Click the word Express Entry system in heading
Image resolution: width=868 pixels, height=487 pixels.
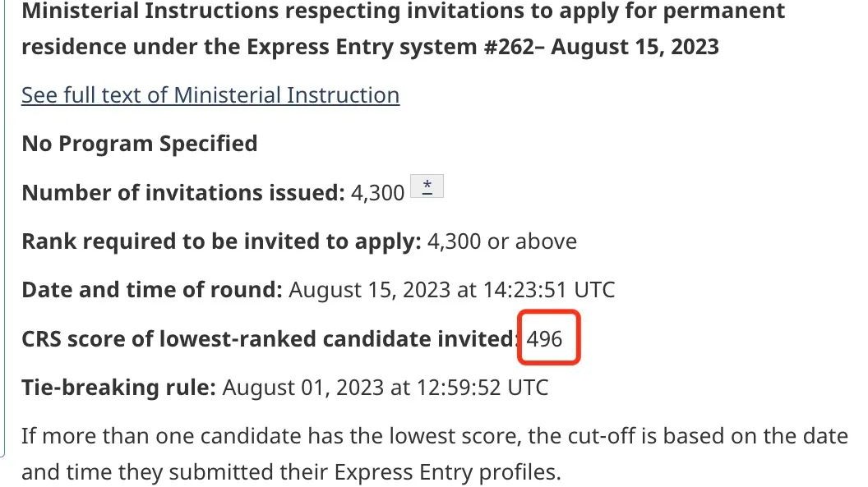[361, 47]
